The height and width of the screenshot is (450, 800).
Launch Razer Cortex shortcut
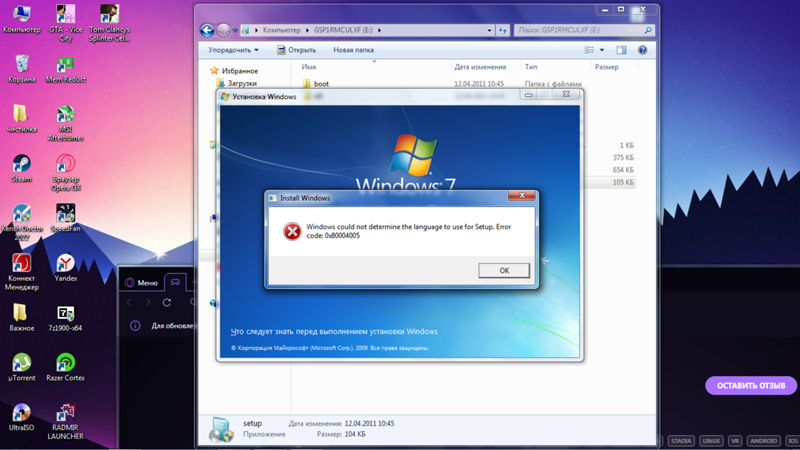65,367
